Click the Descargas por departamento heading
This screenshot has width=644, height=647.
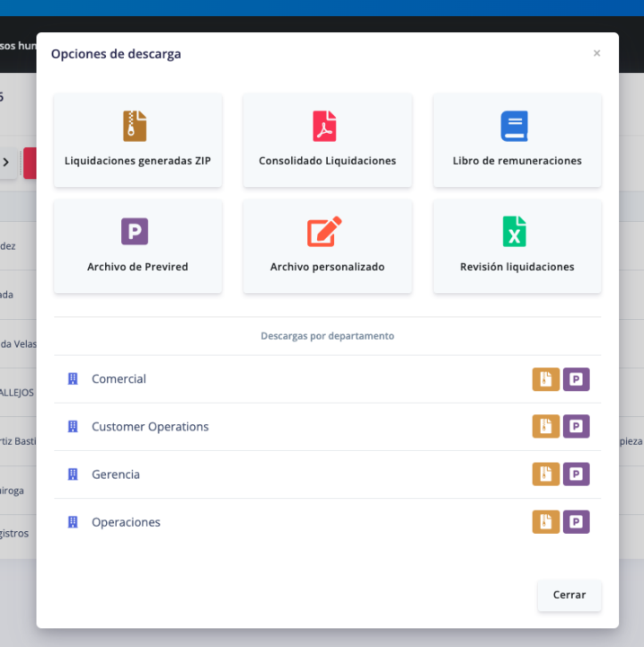tap(328, 336)
